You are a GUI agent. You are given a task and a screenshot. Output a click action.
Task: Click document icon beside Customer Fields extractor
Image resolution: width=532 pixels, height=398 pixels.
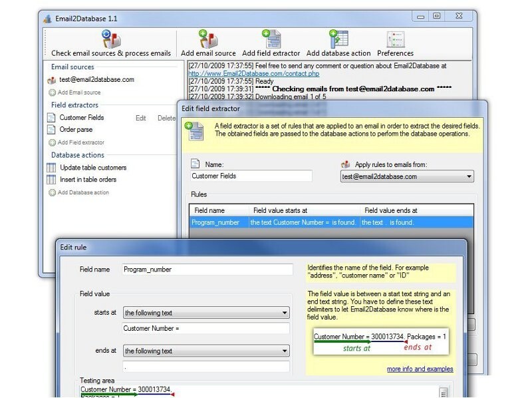click(x=51, y=118)
